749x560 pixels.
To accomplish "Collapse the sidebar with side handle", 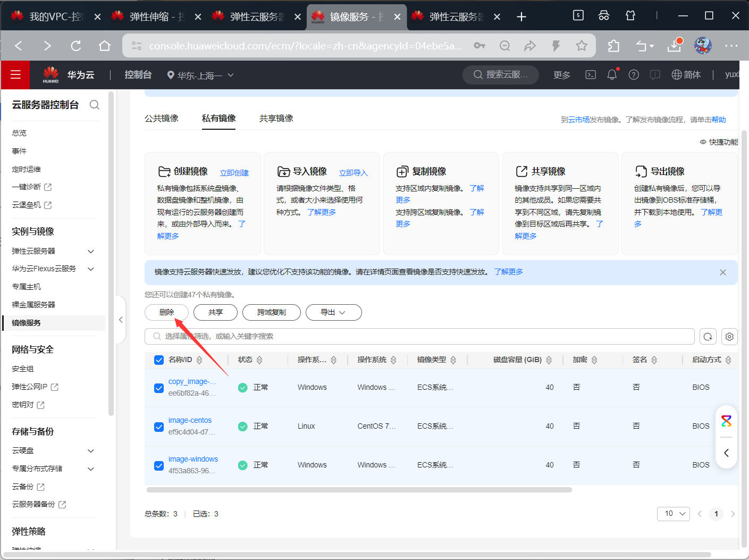I will [121, 320].
